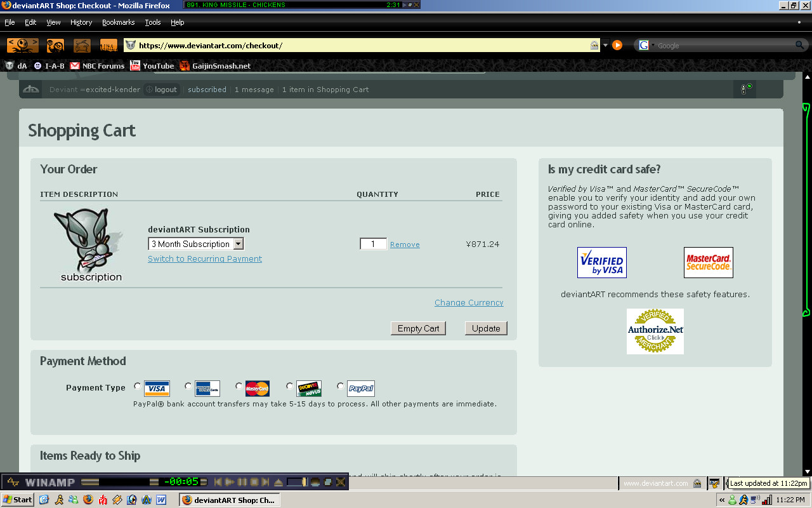Image resolution: width=812 pixels, height=508 pixels.
Task: Click the Authorize.Net Verified Merchant seal
Action: 655,331
